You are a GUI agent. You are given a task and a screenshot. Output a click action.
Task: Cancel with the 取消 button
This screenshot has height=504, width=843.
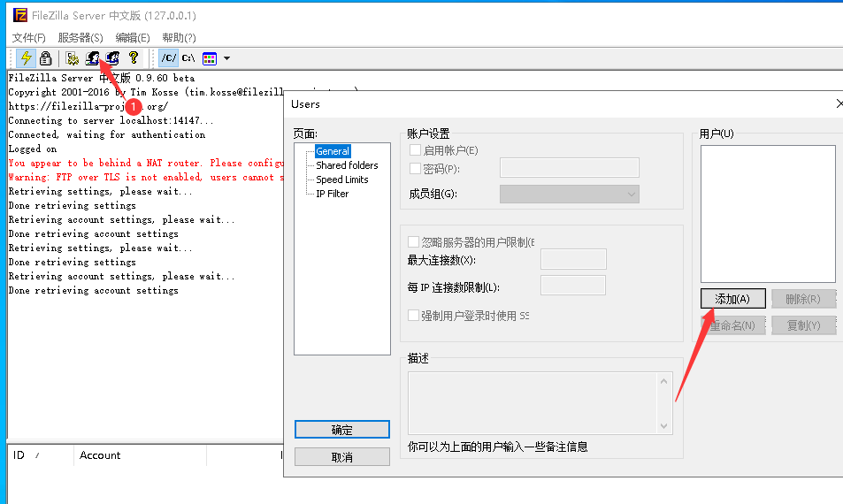click(342, 457)
